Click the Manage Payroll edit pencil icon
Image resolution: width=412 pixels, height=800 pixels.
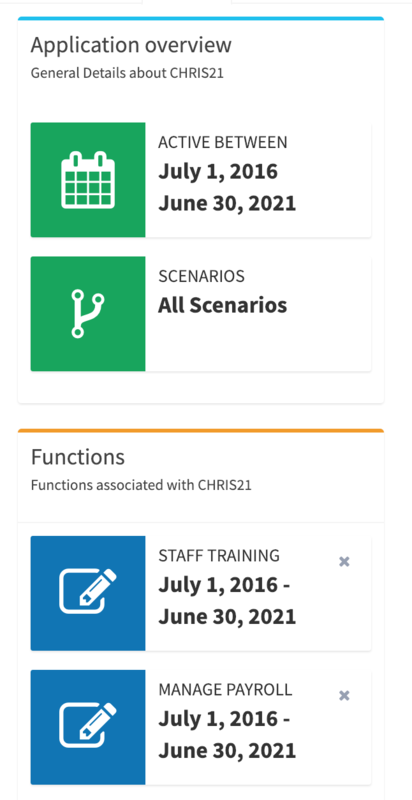(x=88, y=727)
